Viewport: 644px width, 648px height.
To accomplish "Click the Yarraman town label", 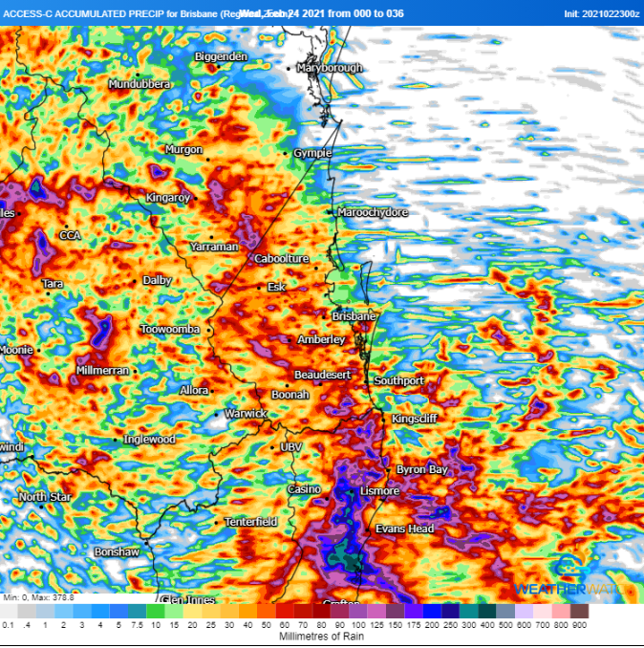I will pos(214,248).
